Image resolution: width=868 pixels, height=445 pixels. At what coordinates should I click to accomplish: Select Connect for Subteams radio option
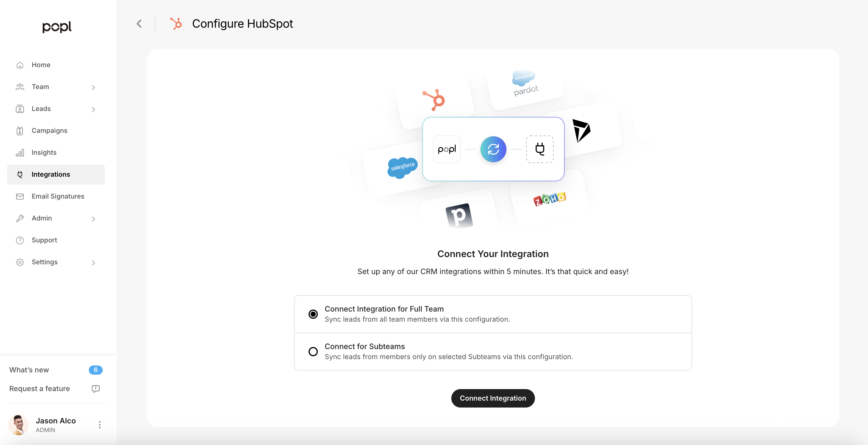pyautogui.click(x=313, y=351)
